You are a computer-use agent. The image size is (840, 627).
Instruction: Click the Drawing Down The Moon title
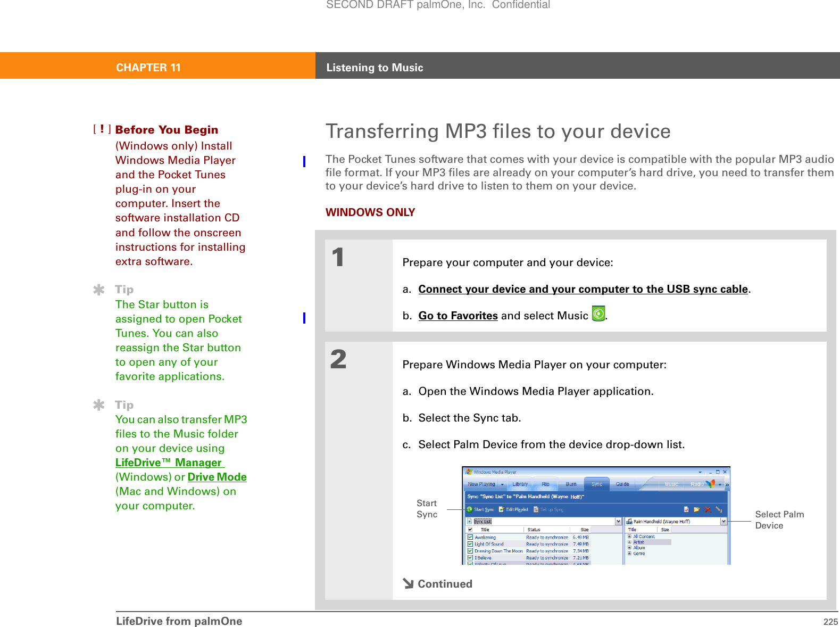click(498, 551)
